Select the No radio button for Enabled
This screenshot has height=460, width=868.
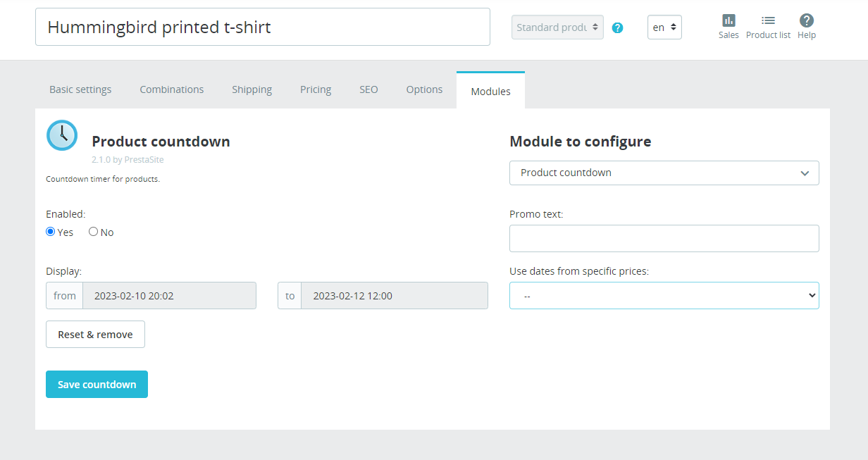click(x=93, y=232)
